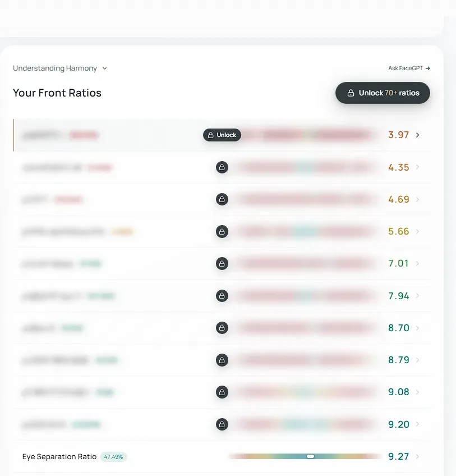Click lock icon in the 8.79 row

pos(222,360)
